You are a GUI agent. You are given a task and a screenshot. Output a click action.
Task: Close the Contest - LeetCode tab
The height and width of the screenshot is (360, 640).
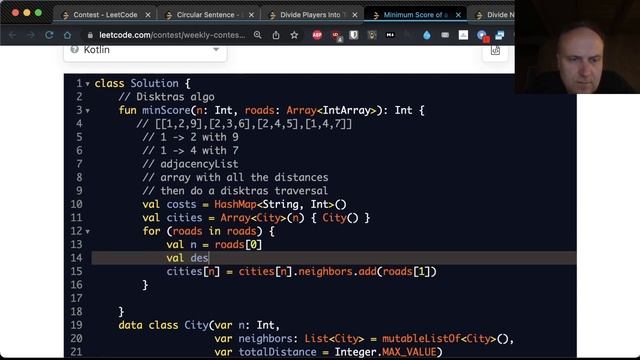click(x=148, y=15)
